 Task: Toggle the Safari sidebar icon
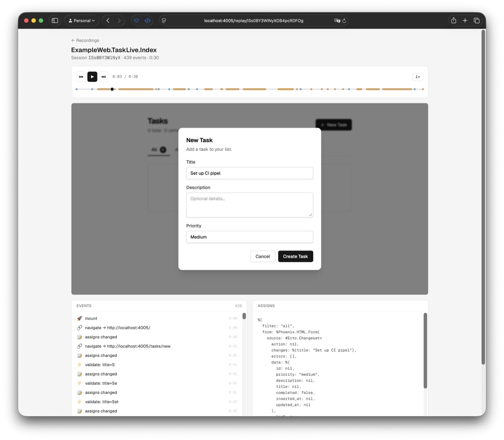point(55,21)
